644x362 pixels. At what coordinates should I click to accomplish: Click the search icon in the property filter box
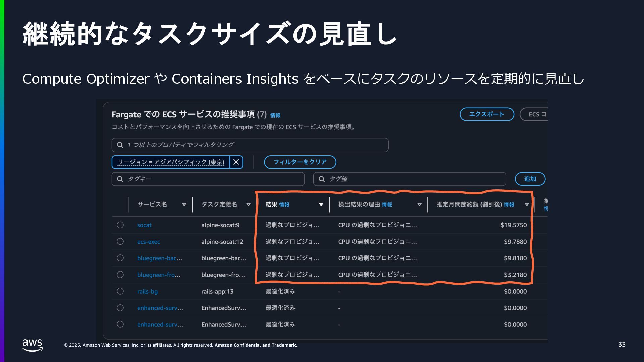click(x=120, y=145)
